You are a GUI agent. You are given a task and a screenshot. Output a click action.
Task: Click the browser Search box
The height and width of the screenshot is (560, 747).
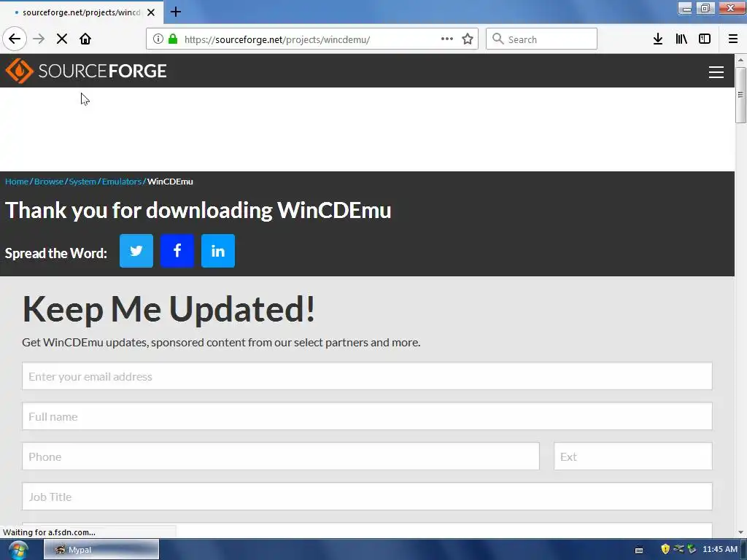coord(541,39)
